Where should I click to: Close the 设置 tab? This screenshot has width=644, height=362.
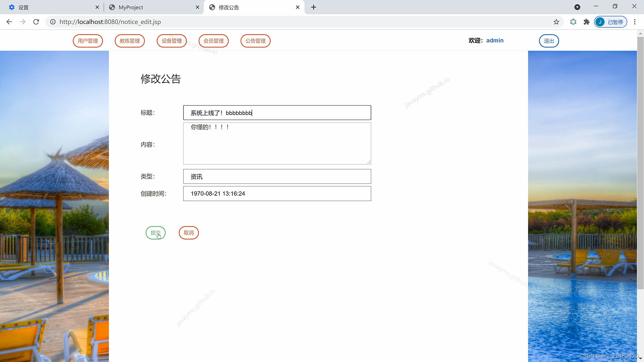pyautogui.click(x=97, y=7)
